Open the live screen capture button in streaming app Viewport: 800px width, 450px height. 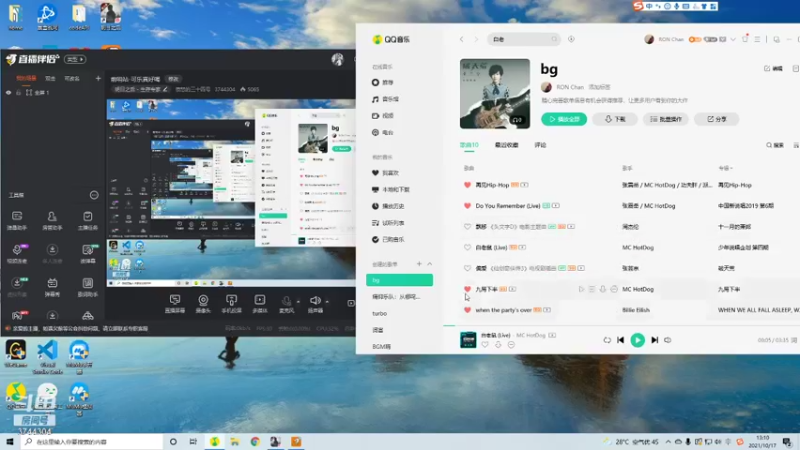coord(174,304)
